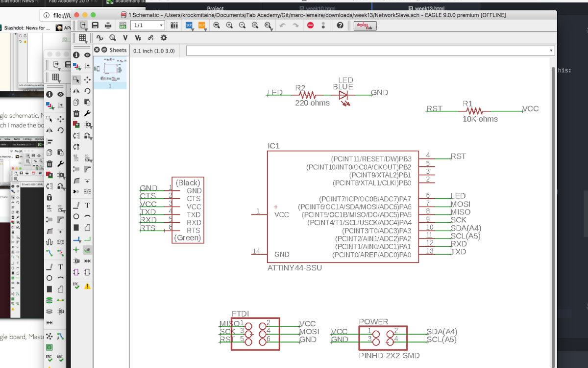Select the Slashdot browser tab

click(23, 2)
